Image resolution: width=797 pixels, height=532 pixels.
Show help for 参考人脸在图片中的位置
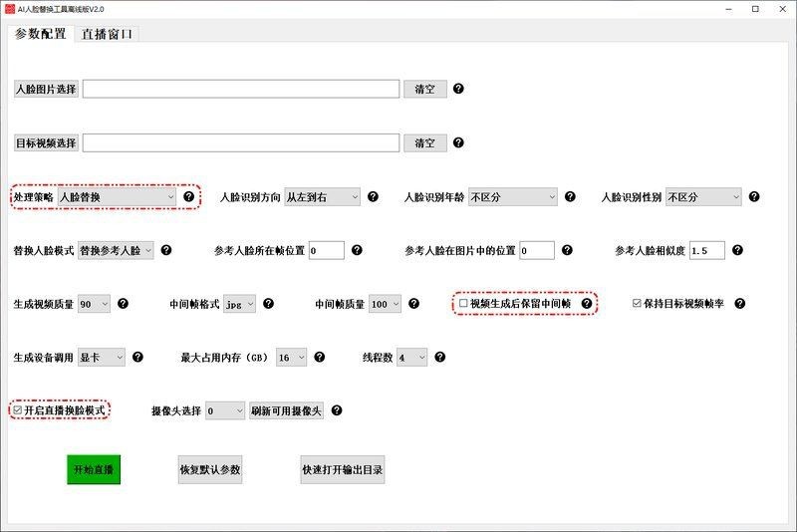coord(567,250)
